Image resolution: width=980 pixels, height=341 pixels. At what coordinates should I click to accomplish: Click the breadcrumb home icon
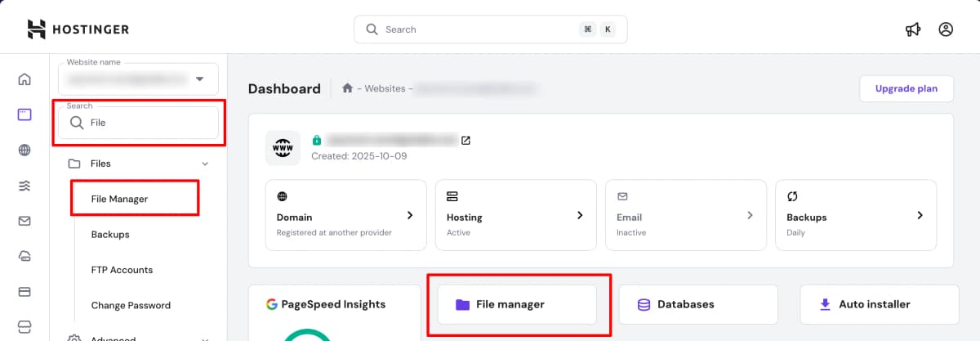(x=348, y=88)
